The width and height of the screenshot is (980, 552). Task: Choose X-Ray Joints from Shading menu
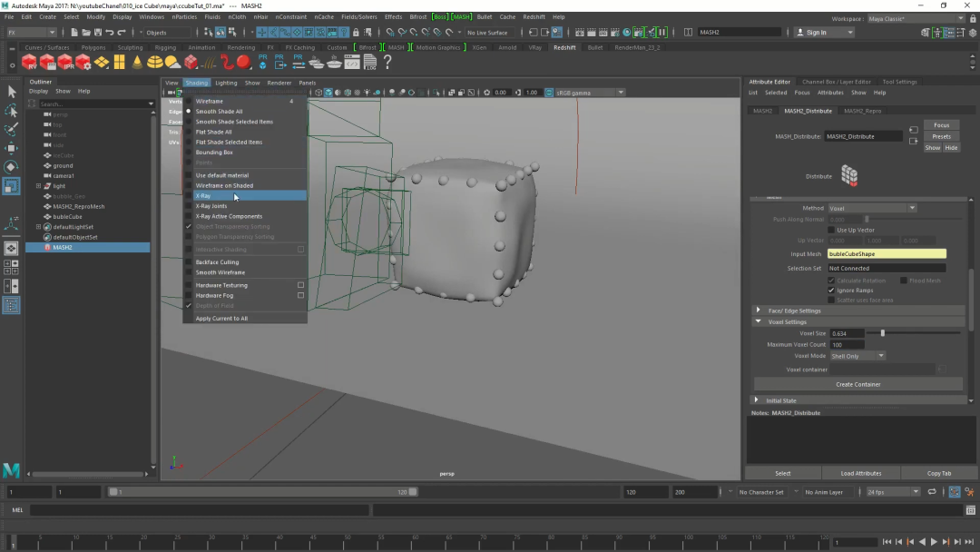coord(211,206)
